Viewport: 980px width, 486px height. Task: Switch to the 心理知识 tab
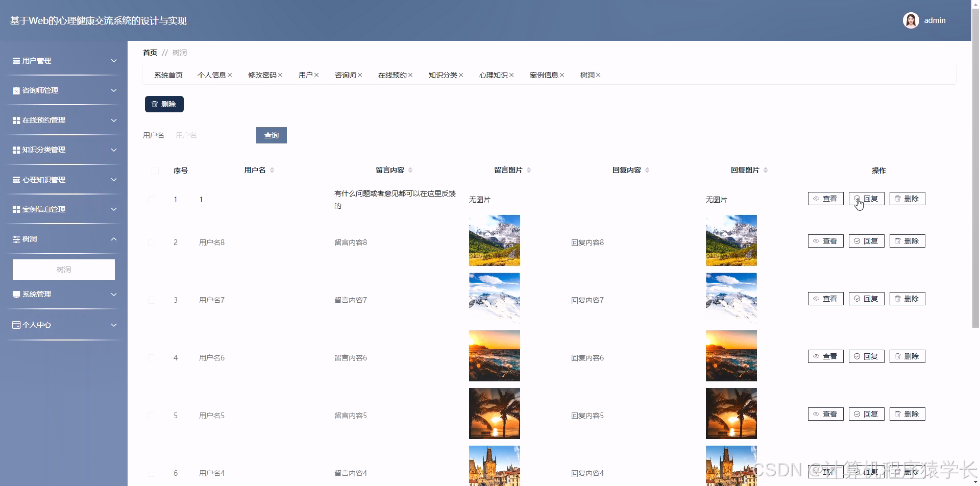[x=493, y=75]
